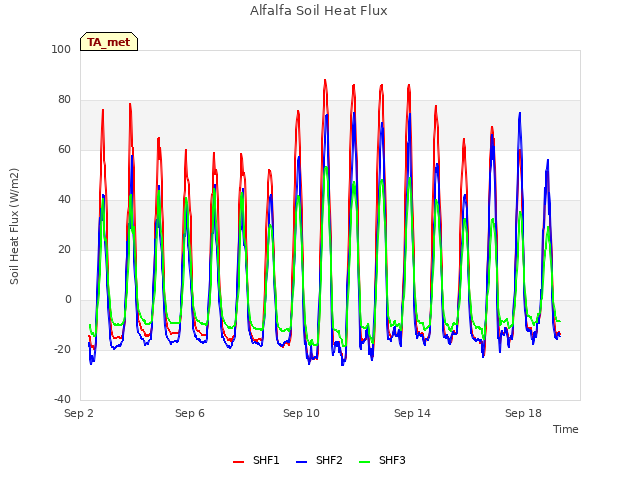Click the '80' y-axis tick label

click(64, 100)
